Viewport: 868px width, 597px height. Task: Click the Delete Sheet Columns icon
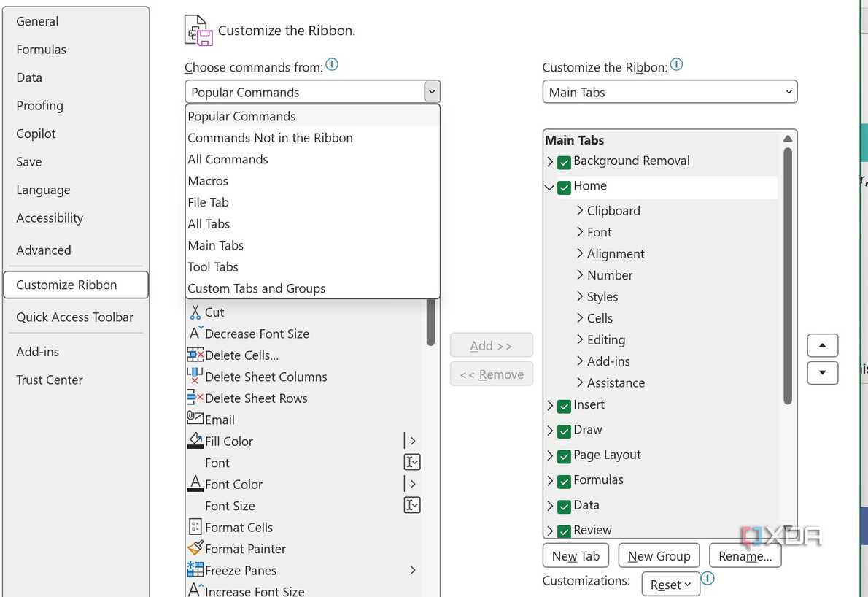click(x=195, y=376)
